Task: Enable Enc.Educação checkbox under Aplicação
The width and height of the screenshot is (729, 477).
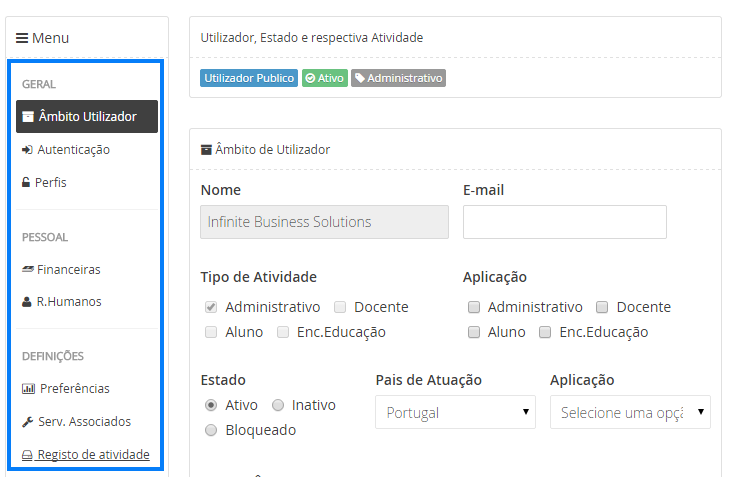Action: [545, 332]
